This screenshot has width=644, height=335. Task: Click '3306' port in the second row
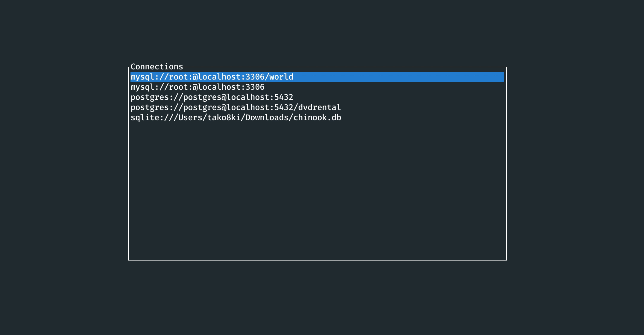(x=255, y=87)
